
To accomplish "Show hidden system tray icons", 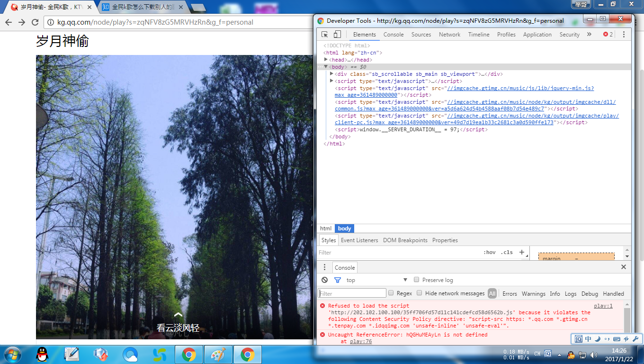I will (560, 355).
